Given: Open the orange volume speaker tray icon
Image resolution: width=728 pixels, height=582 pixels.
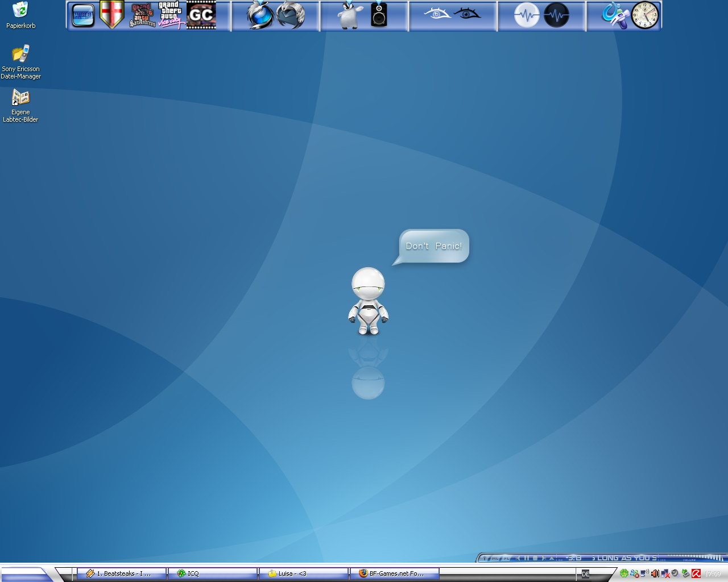Looking at the screenshot, I should pos(655,573).
